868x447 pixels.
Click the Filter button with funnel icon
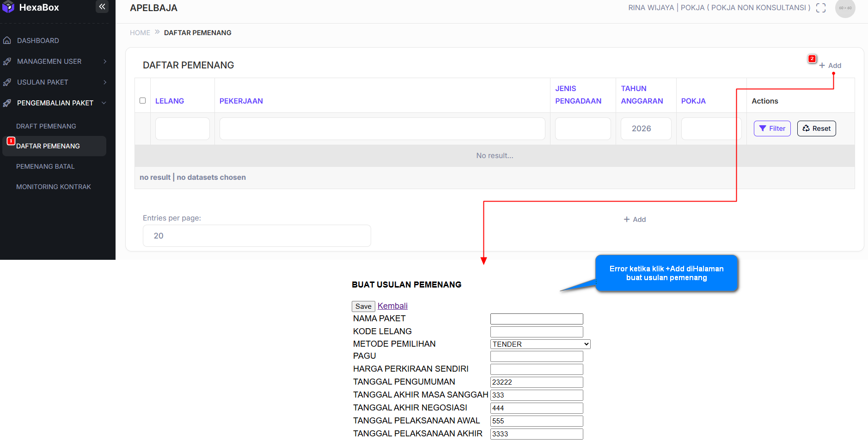(772, 129)
